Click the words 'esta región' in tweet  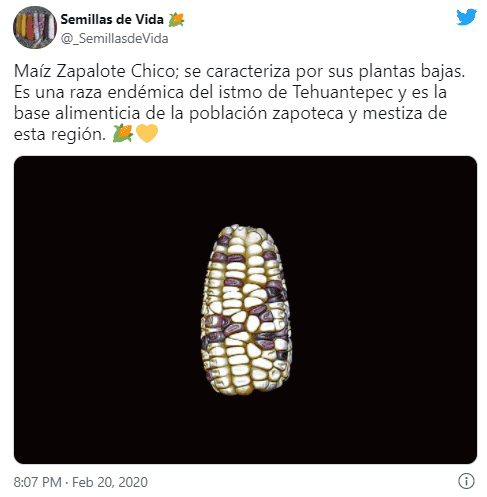coord(59,135)
